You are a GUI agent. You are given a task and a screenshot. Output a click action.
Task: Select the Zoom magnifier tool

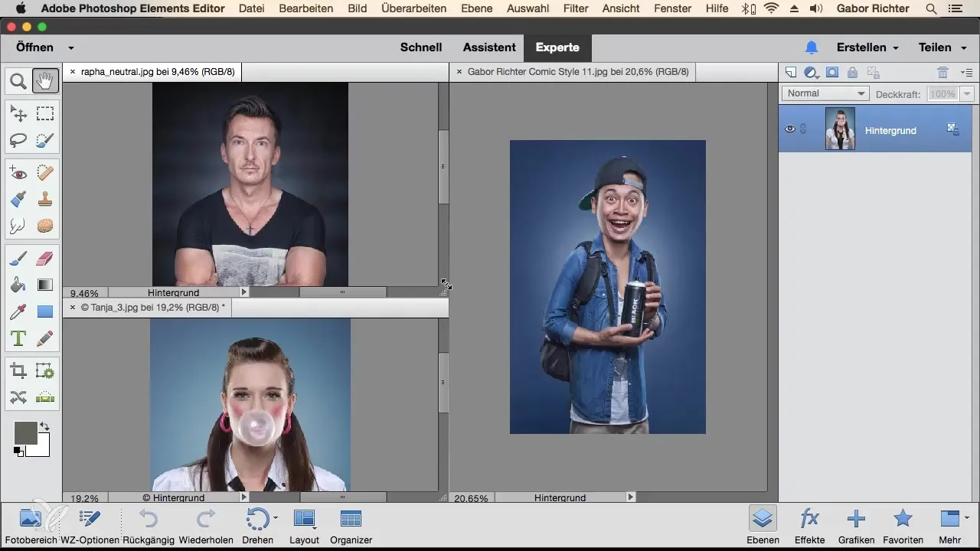(18, 80)
